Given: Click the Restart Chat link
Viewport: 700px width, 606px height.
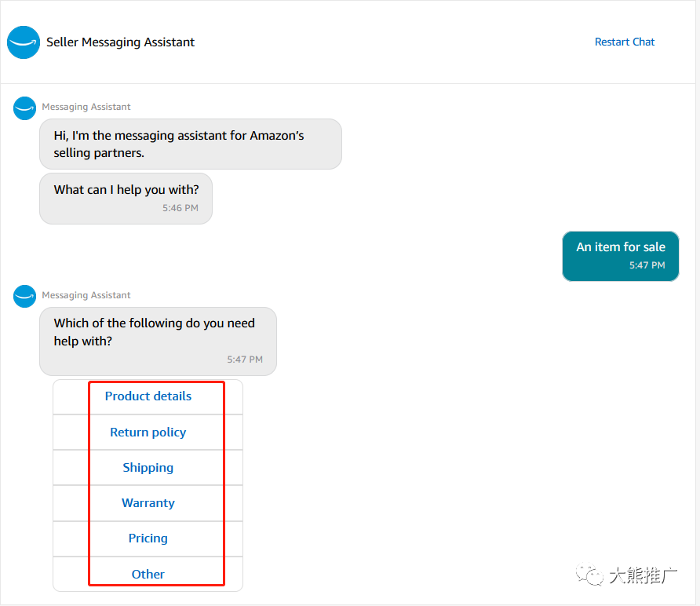Looking at the screenshot, I should click(624, 42).
